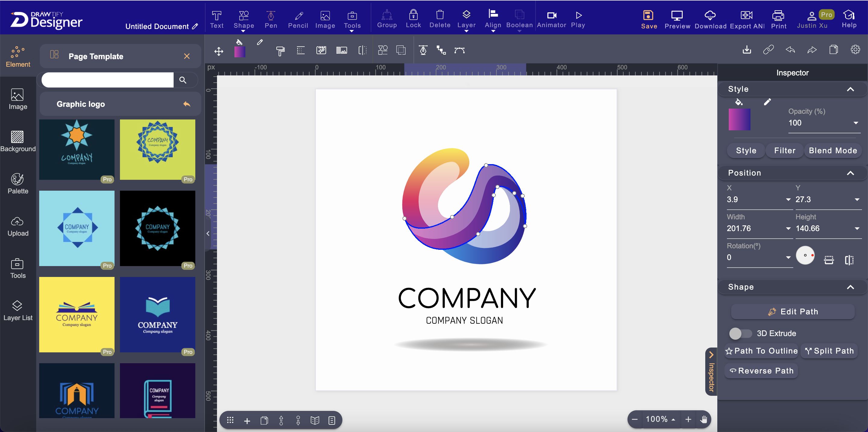Open the Palette panel in sidebar
The height and width of the screenshot is (432, 868).
18,183
